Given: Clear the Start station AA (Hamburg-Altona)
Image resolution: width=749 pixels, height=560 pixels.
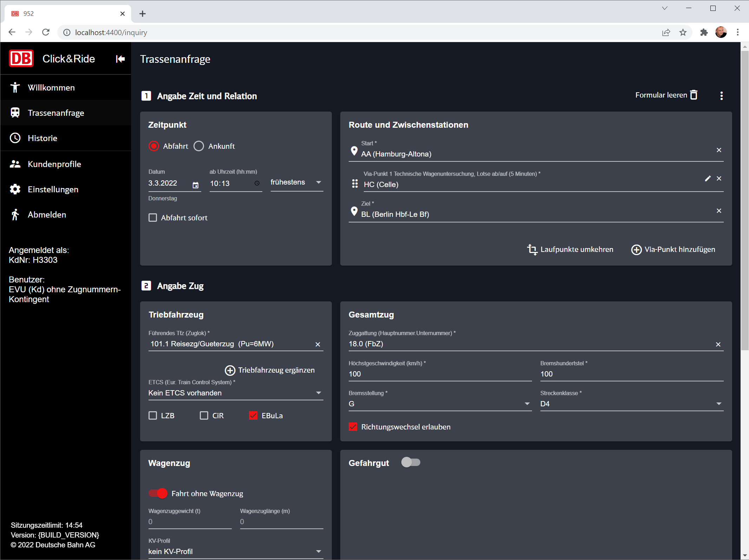Looking at the screenshot, I should [719, 150].
